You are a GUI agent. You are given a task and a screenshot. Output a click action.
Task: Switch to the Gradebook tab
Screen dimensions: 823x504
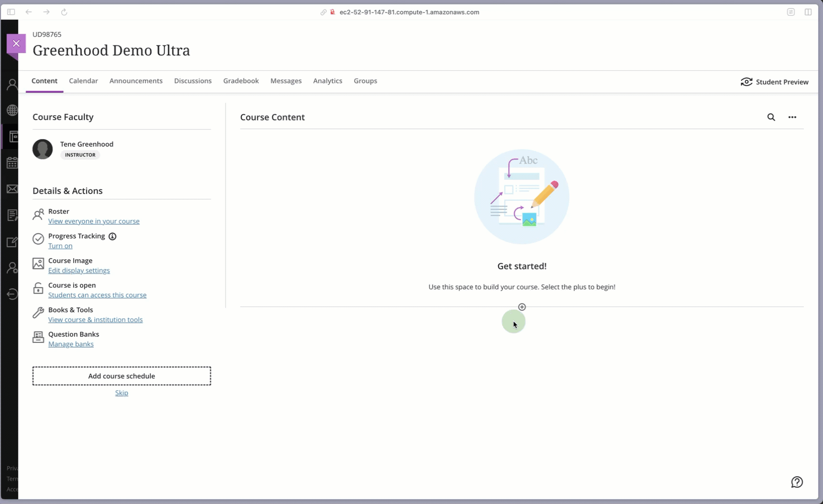[x=241, y=81]
